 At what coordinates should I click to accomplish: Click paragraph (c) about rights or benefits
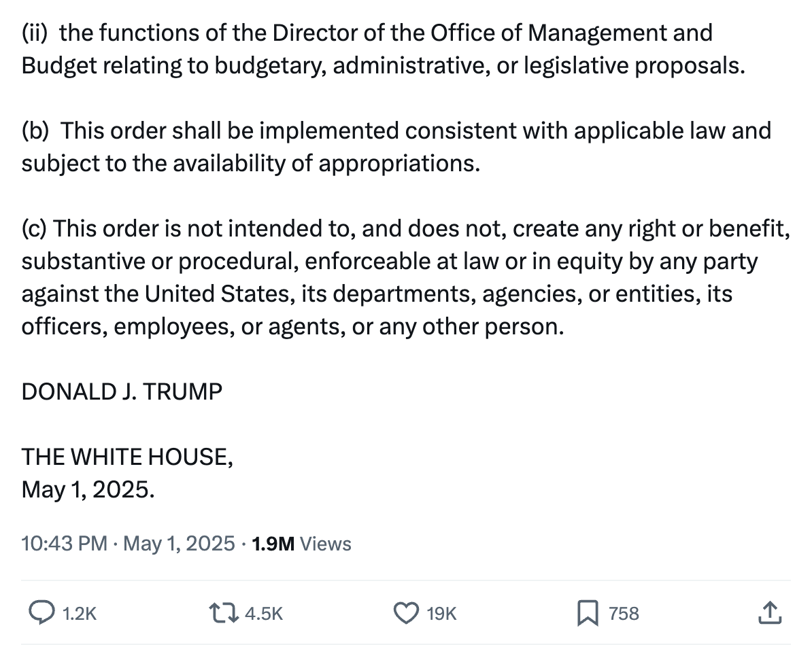pos(406,277)
